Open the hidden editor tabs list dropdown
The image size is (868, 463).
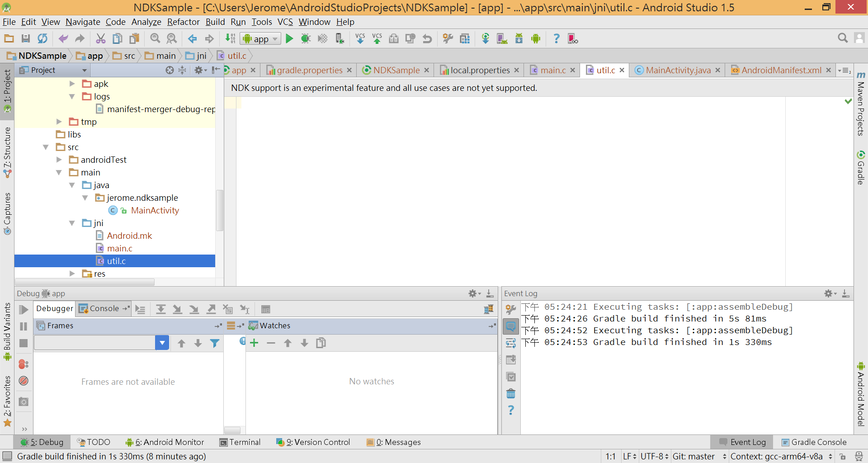coord(844,70)
